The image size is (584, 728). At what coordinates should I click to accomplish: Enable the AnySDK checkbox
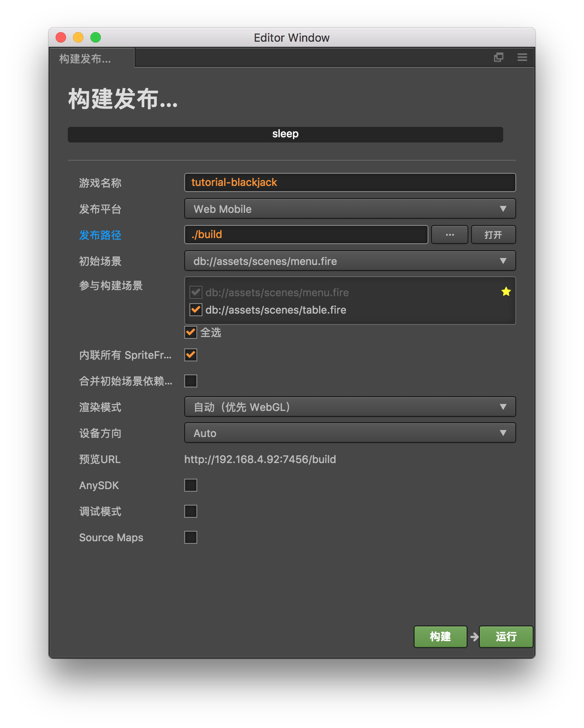click(191, 485)
